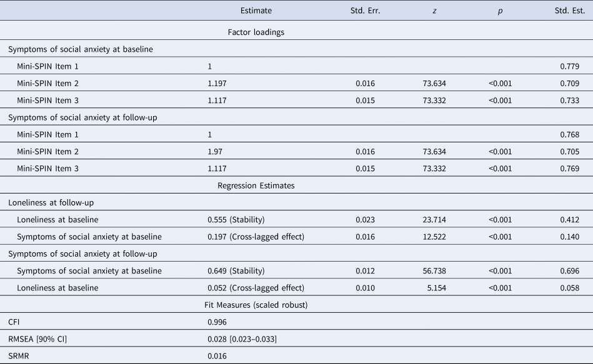593x364 pixels.
Task: Click the Factor loadings section heading
Action: point(256,32)
